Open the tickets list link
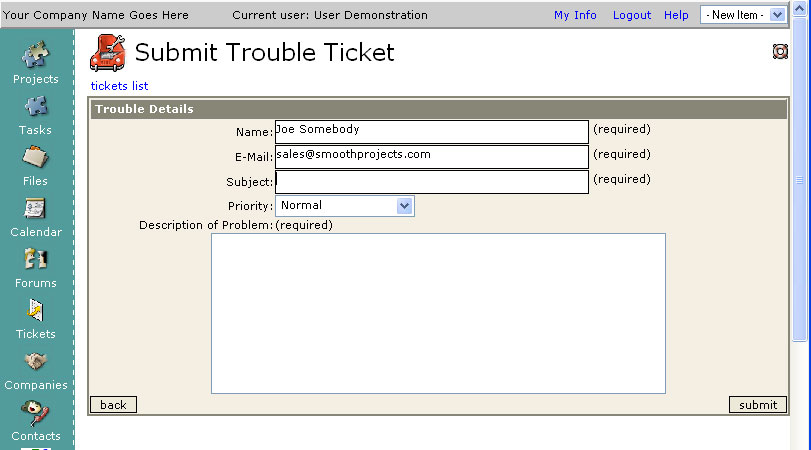This screenshot has height=450, width=811. tap(119, 86)
